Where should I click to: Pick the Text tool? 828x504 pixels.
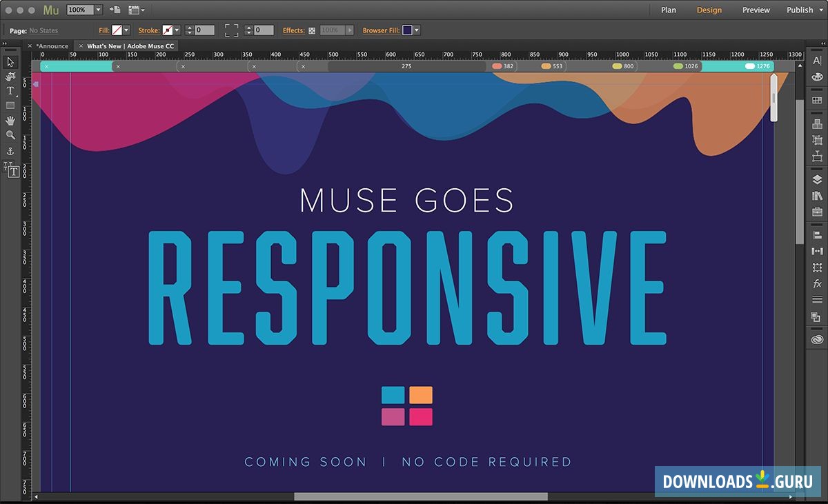[10, 90]
